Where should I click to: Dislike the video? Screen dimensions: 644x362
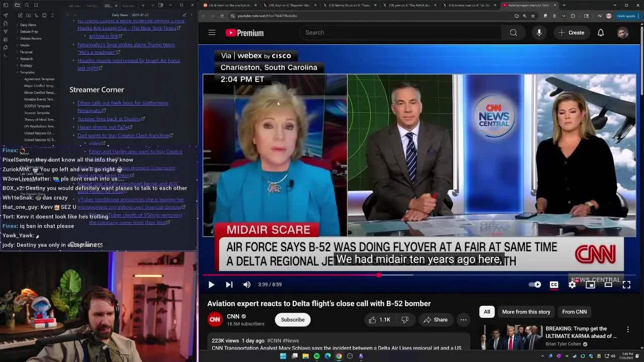(x=405, y=320)
